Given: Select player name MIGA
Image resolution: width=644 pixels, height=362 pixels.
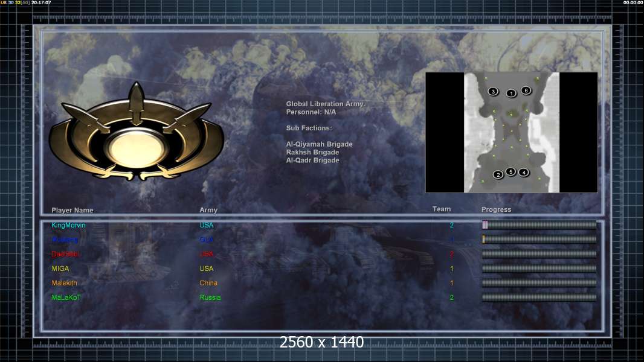Looking at the screenshot, I should point(60,268).
